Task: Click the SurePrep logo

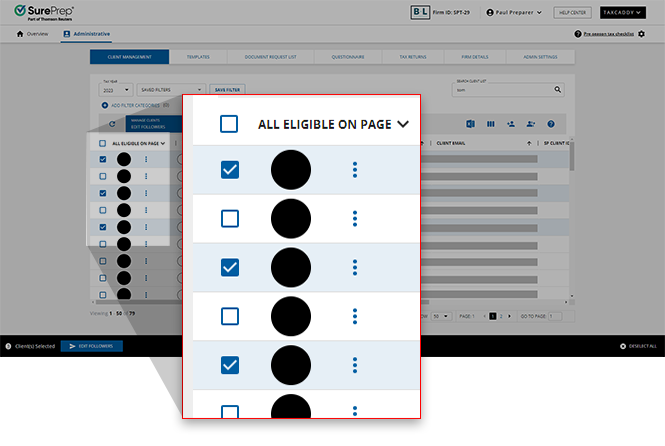Action: point(44,13)
